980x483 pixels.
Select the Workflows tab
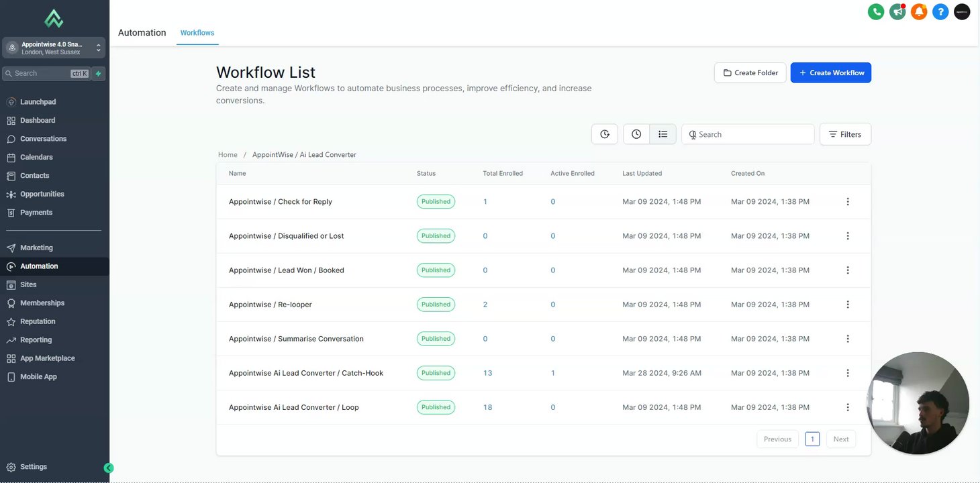click(x=197, y=33)
